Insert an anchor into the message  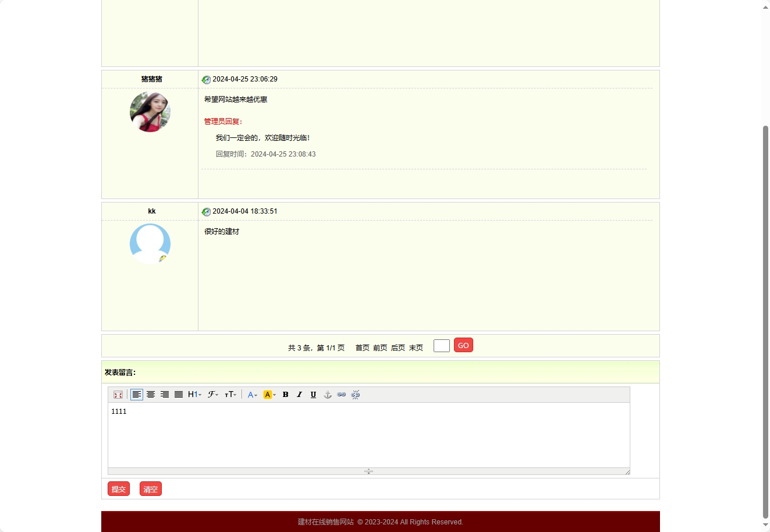click(x=327, y=394)
